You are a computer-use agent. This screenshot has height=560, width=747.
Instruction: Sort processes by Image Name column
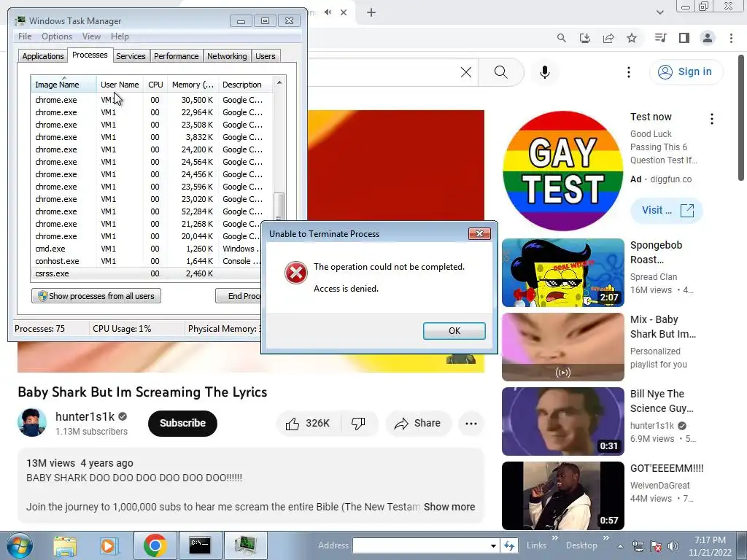tap(64, 85)
